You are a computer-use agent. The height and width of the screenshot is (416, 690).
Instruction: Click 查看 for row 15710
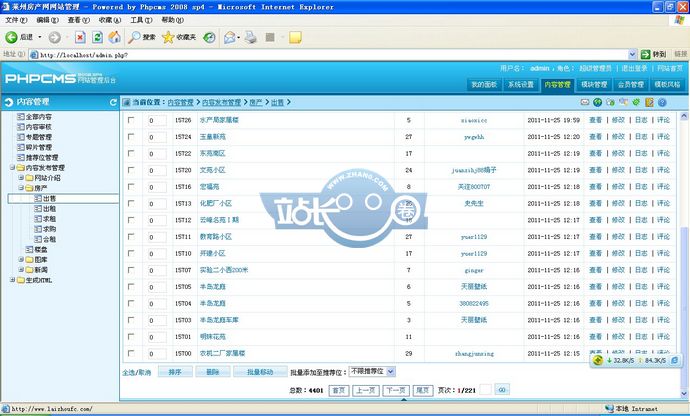tap(595, 253)
